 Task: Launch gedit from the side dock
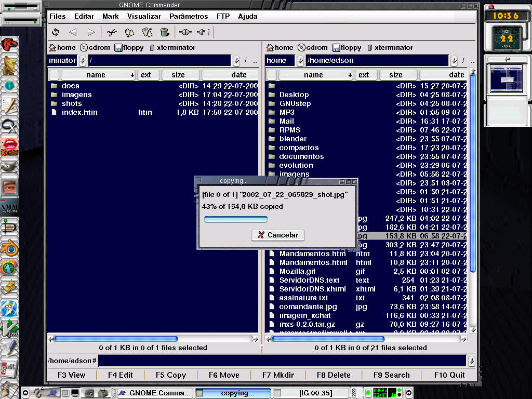(x=9, y=369)
